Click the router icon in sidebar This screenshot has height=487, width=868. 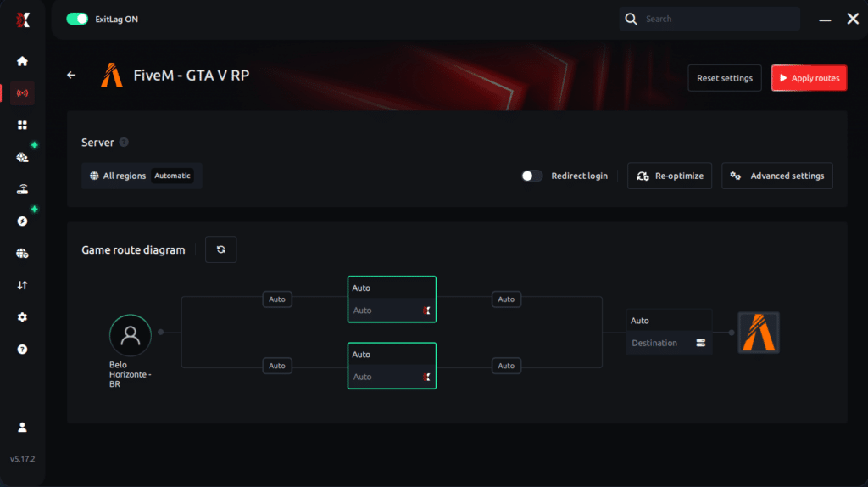[22, 189]
